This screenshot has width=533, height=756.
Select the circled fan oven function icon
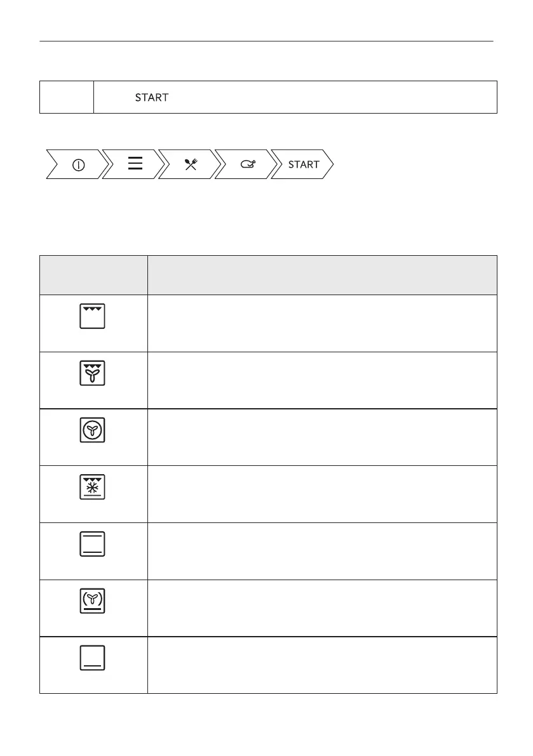point(93,430)
